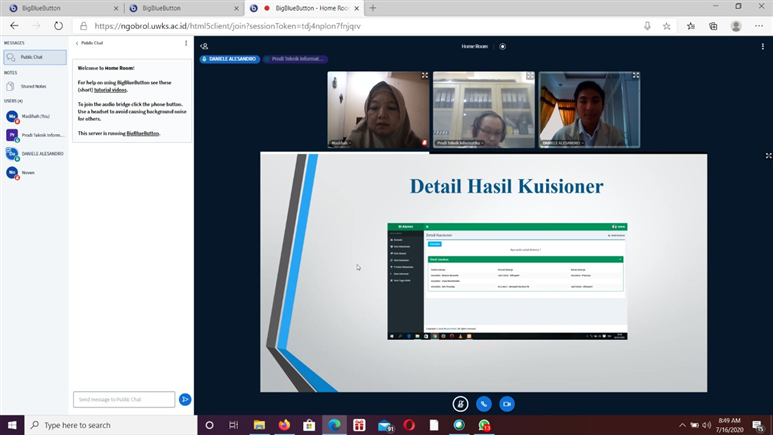
Task: Click the address bar URL
Action: pos(227,26)
